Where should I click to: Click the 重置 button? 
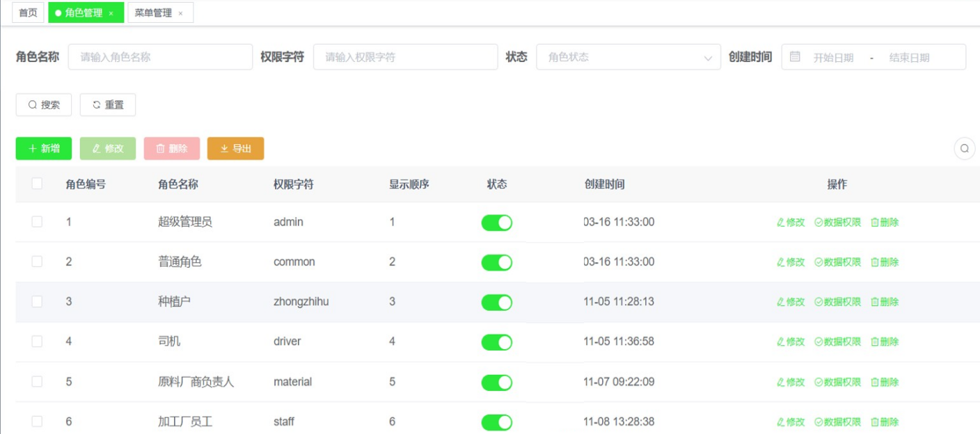(108, 104)
